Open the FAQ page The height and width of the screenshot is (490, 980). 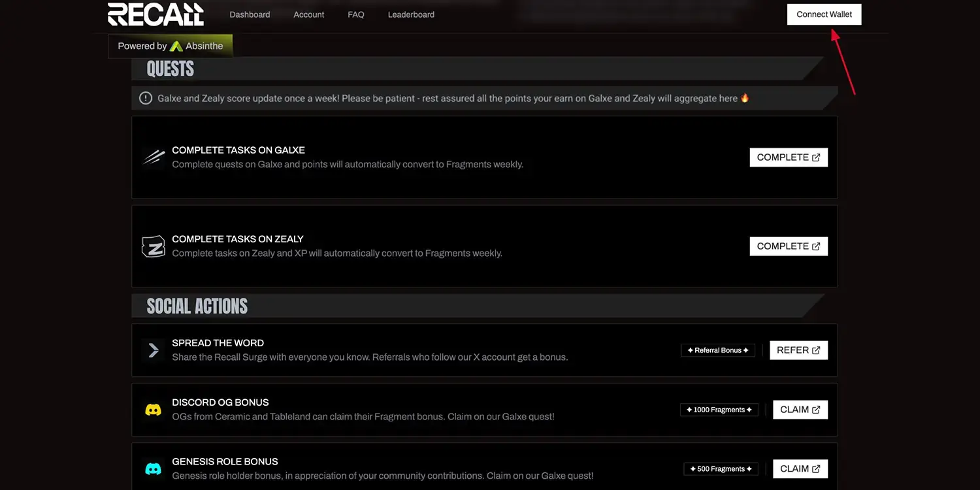(x=356, y=14)
